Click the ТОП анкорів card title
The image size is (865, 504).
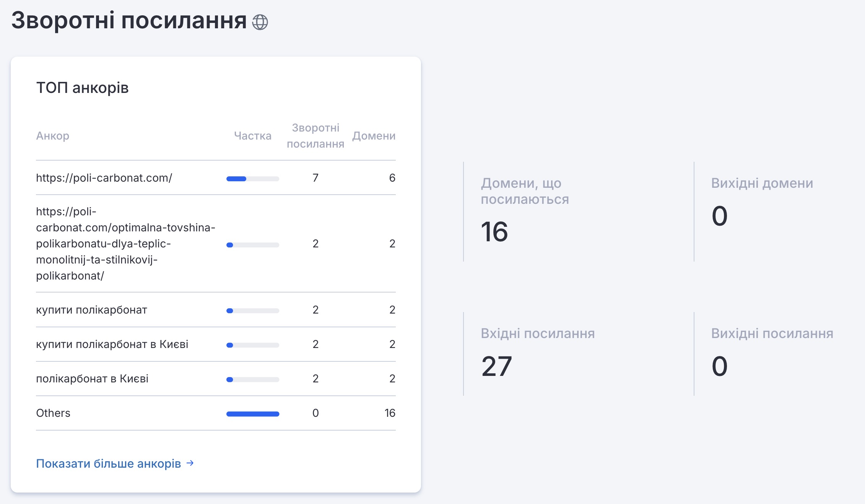(x=82, y=88)
